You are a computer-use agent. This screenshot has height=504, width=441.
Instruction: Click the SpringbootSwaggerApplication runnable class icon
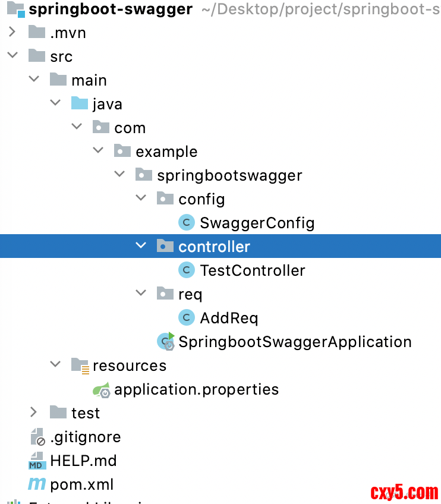[x=166, y=341]
